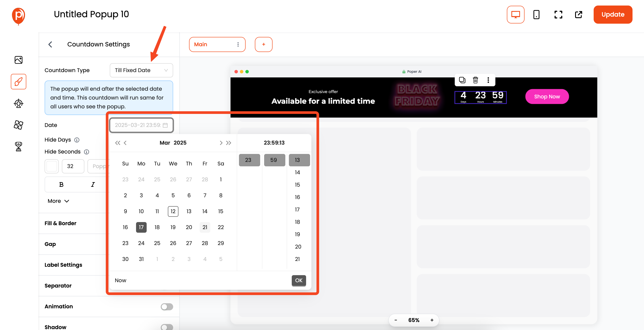Click Mar month selector in calendar
This screenshot has height=330, width=644.
pyautogui.click(x=165, y=143)
